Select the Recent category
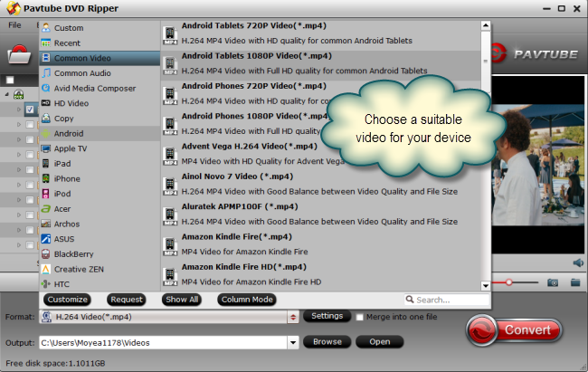This screenshot has width=588, height=372. 100,43
